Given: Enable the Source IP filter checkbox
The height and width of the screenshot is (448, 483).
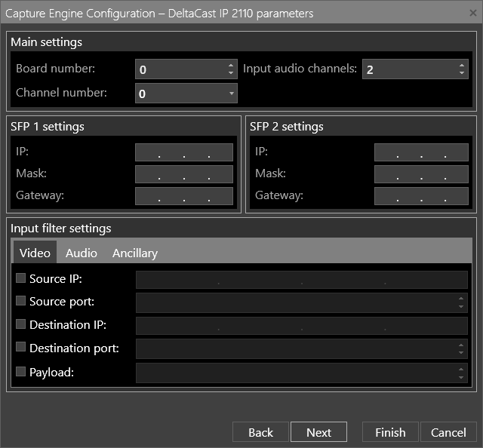Looking at the screenshot, I should click(20, 278).
